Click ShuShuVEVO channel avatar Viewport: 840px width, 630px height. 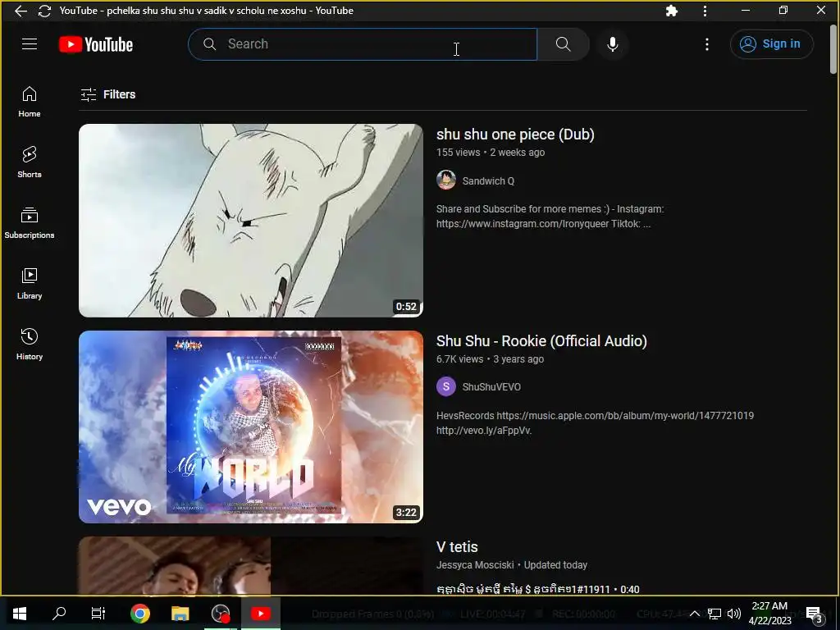click(445, 386)
